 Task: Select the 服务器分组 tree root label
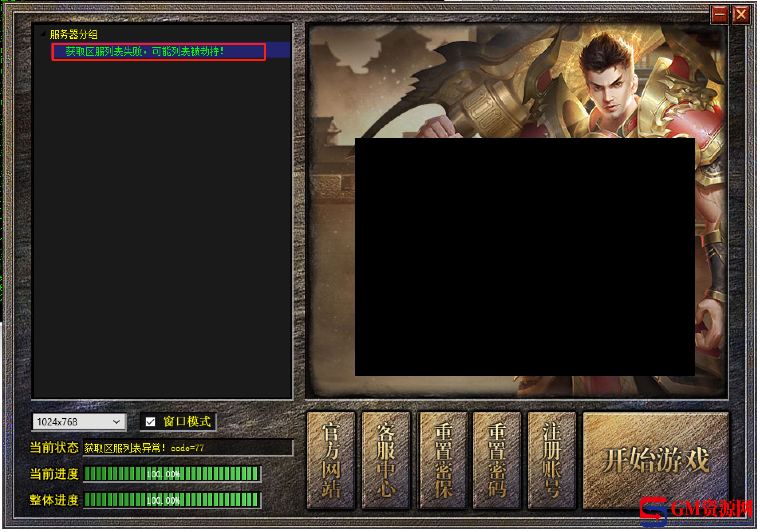point(74,35)
